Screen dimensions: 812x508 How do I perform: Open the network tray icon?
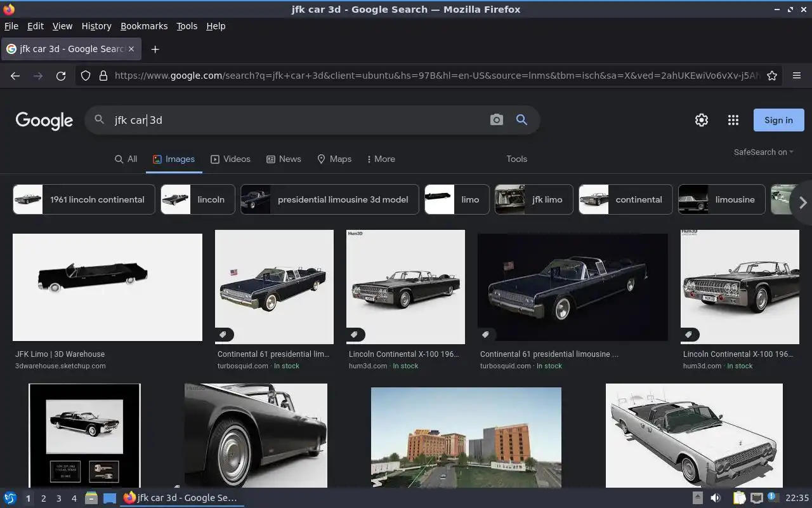(x=756, y=498)
